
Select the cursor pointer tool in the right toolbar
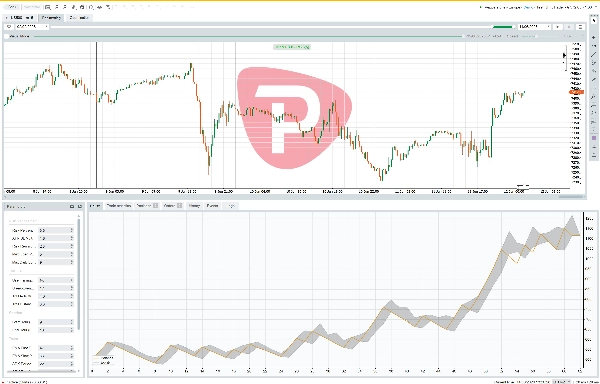(594, 21)
